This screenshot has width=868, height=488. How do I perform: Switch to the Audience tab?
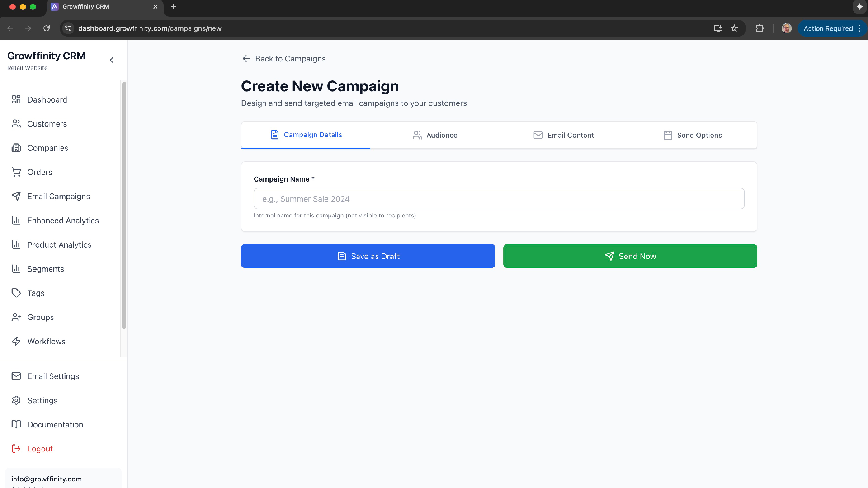(x=434, y=135)
